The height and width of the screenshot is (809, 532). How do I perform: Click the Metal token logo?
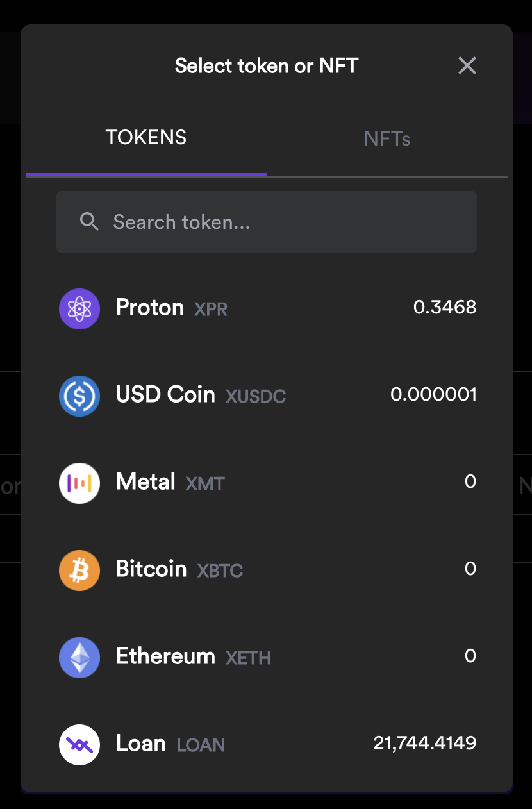79,483
